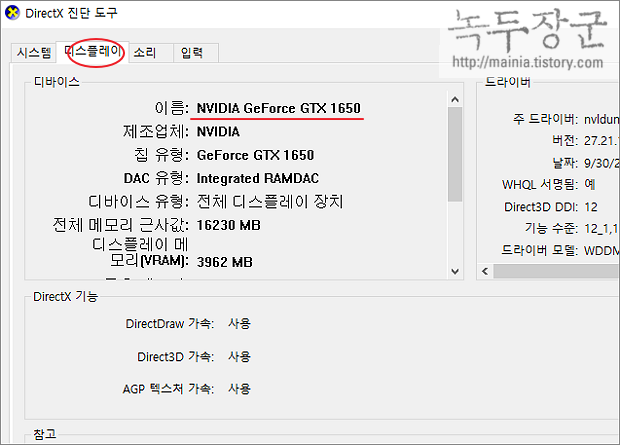Click the device panel scroll down arrow

(x=455, y=271)
